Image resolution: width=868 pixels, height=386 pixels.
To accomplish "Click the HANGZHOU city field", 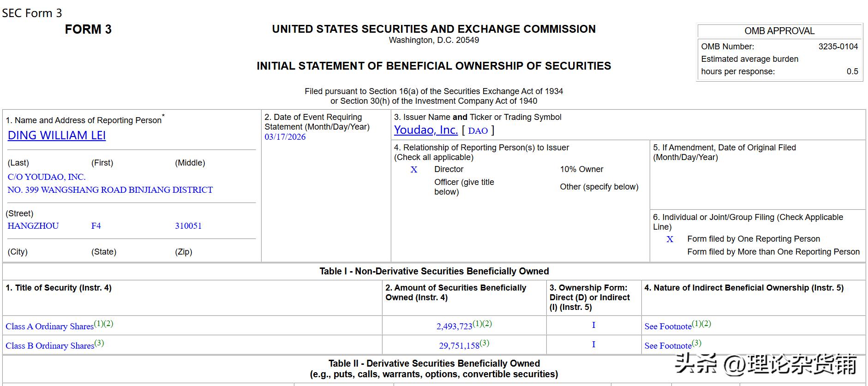I will coord(33,226).
